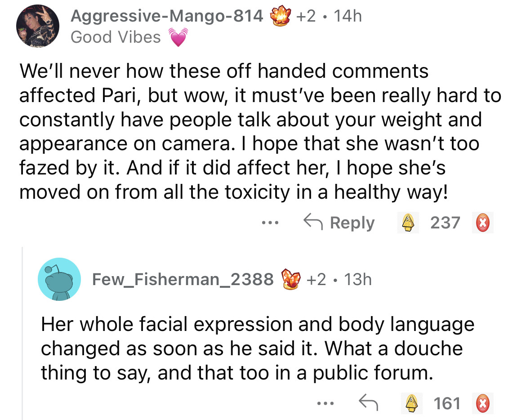
Task: Open Few_Fisherman_2388's Snoo avatar
Action: 59,279
